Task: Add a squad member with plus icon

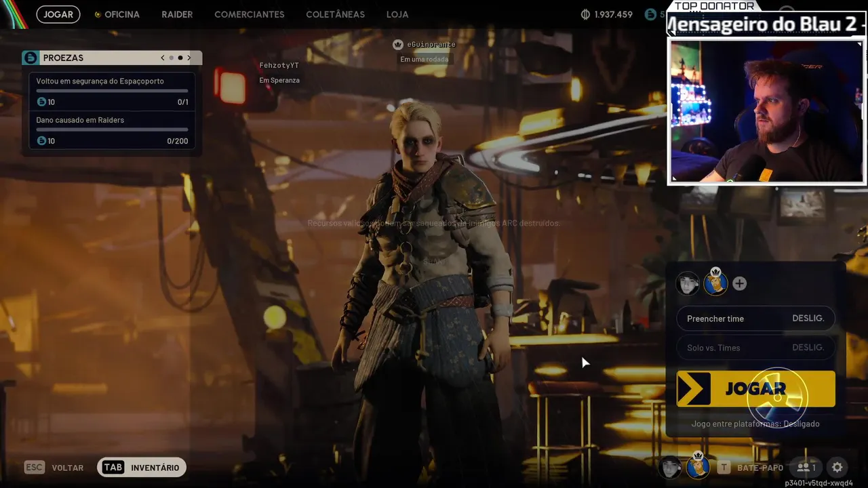Action: coord(740,283)
